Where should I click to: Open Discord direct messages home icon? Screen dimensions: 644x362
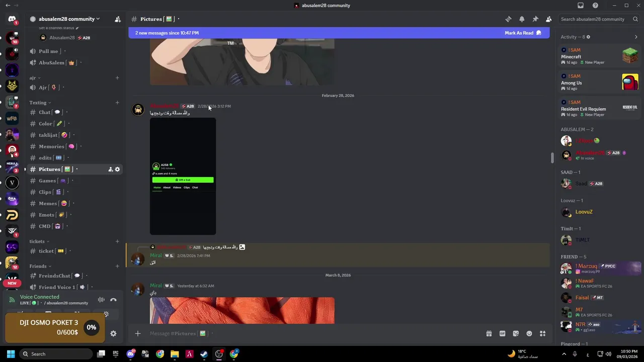coord(12,19)
